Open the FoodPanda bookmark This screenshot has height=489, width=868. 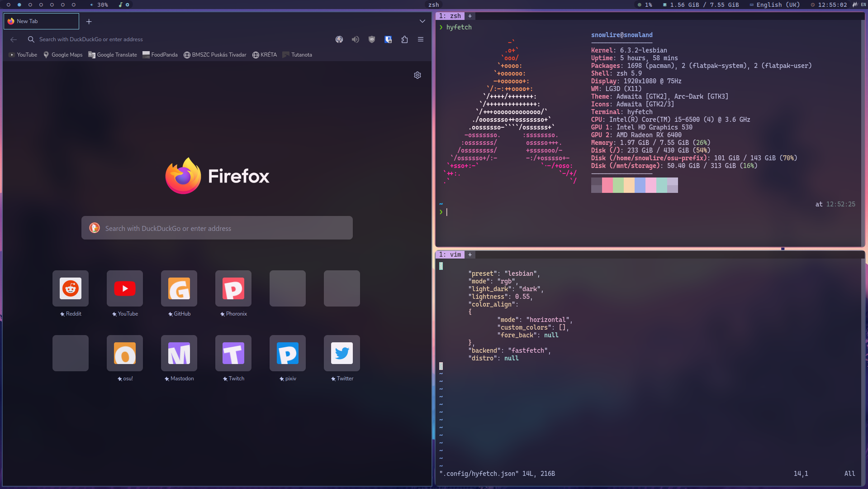(160, 55)
